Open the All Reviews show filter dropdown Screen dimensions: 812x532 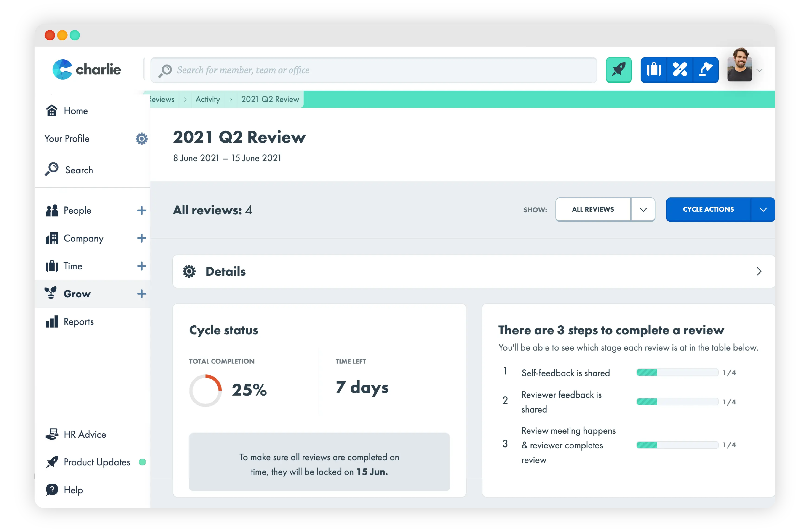click(x=643, y=209)
